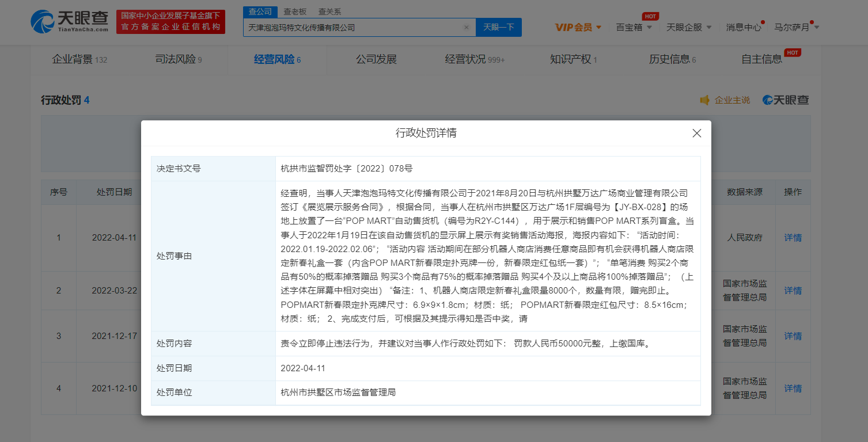Click the 决定书文号 label in dialog
Screen dimensions: 868x442
click(179, 169)
